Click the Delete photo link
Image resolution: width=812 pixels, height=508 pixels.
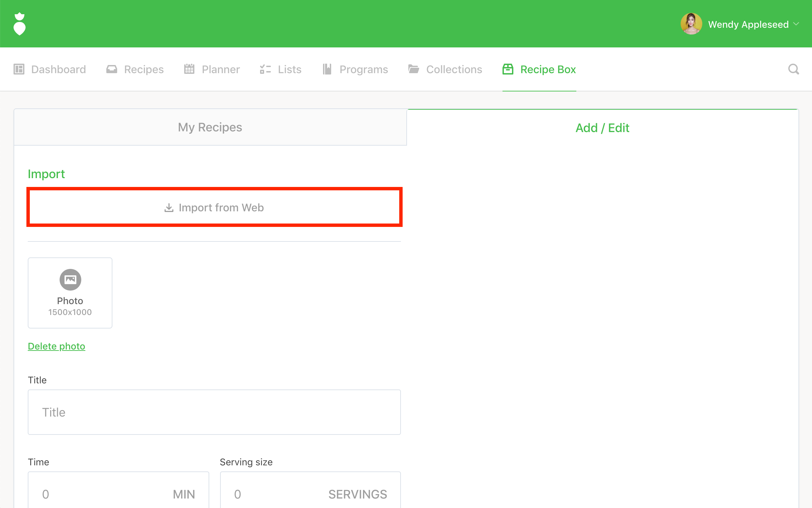pos(57,346)
